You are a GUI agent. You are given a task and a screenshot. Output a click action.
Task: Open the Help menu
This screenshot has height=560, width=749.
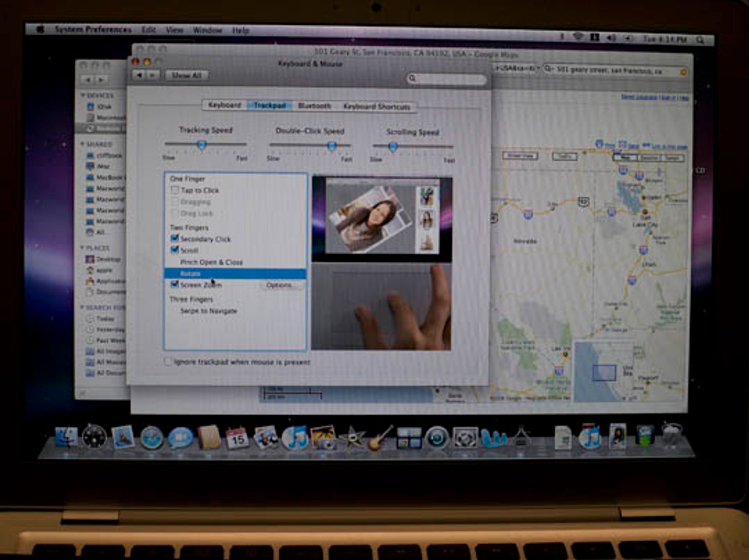pos(241,30)
